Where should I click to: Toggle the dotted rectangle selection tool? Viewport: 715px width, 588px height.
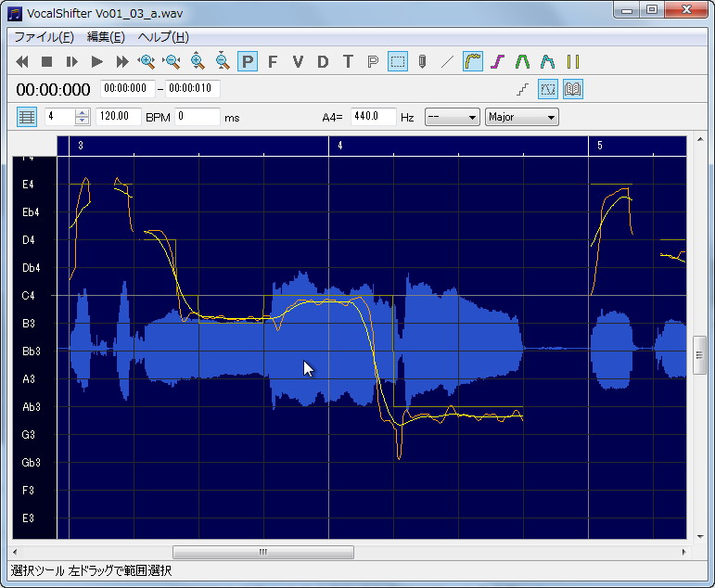pos(398,61)
